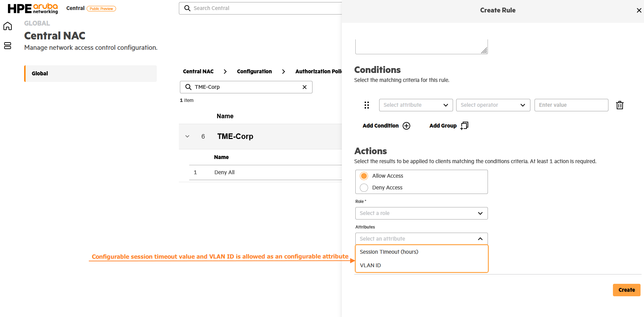Click the TME-Corp filter text box
Image resolution: width=644 pixels, height=317 pixels.
[x=246, y=87]
